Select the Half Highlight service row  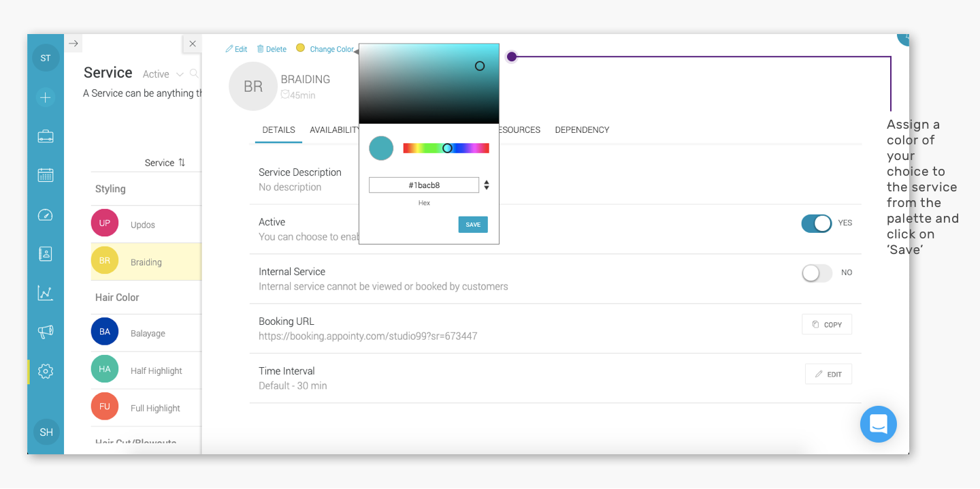click(x=146, y=370)
